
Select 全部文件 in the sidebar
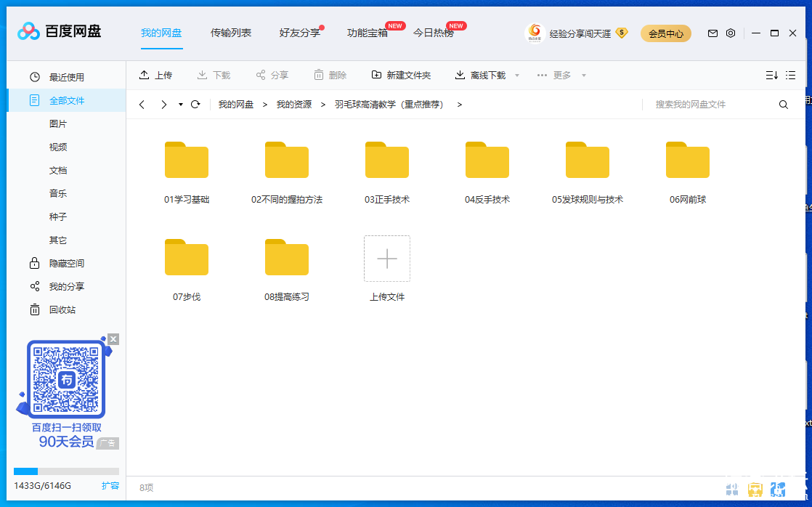click(66, 100)
